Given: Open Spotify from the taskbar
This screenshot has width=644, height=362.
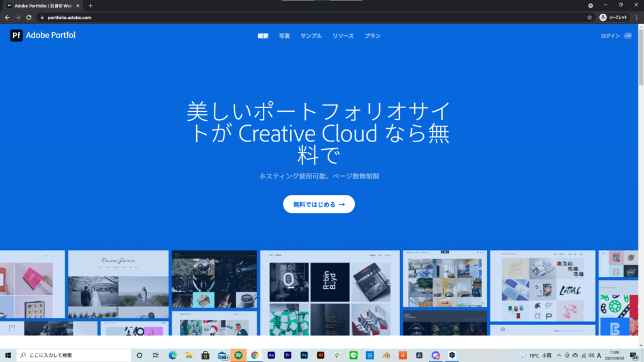Looking at the screenshot, I should click(x=238, y=356).
